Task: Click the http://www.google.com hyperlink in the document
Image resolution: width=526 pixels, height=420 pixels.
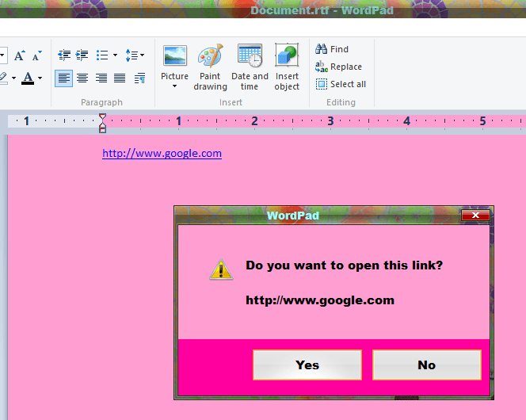Action: 162,153
